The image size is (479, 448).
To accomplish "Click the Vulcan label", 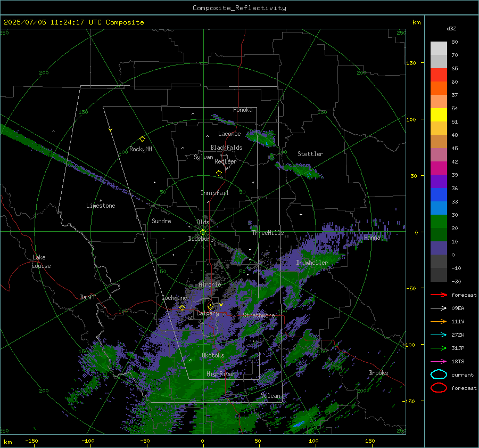I will [271, 396].
